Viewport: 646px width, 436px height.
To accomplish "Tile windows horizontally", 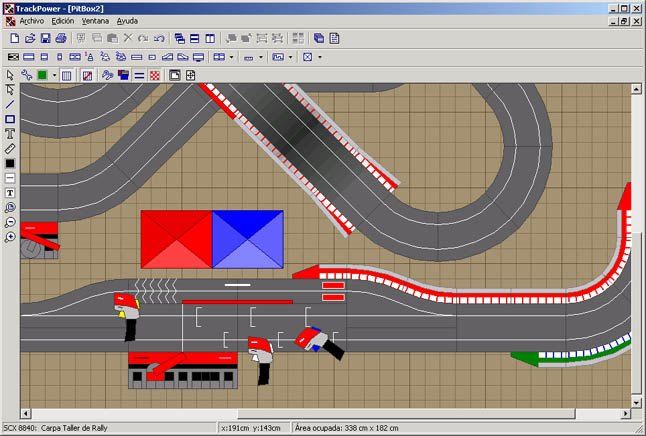I will (x=194, y=38).
